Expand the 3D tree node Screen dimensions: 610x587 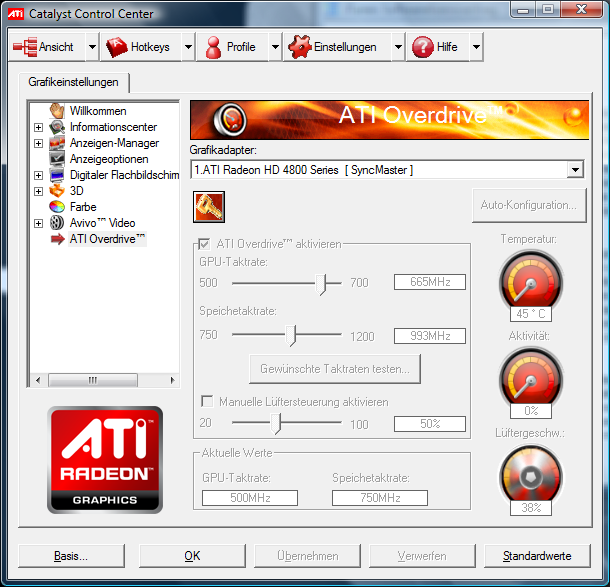(x=38, y=191)
